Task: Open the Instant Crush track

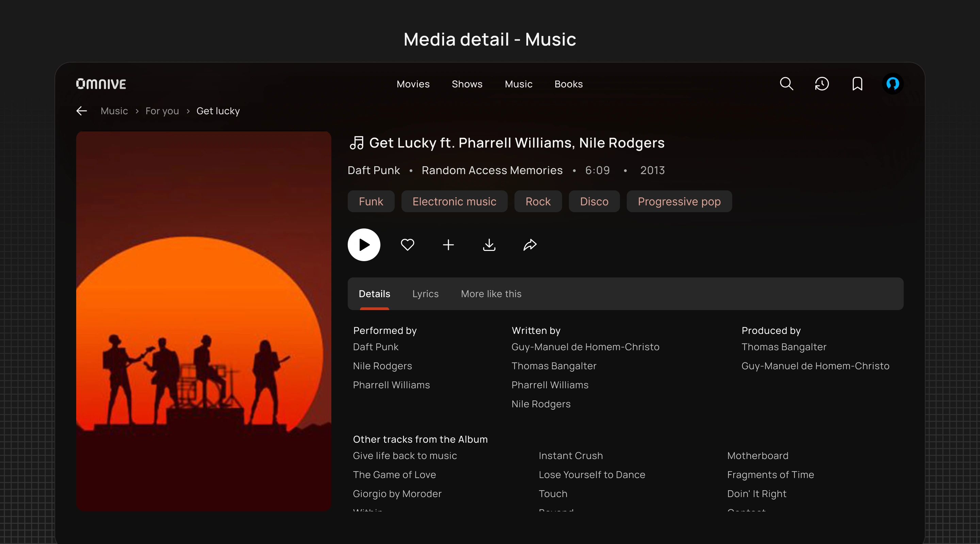Action: tap(571, 455)
